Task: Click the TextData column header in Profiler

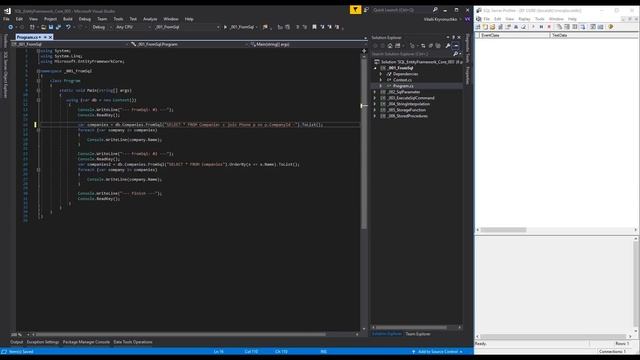Action: (594, 36)
